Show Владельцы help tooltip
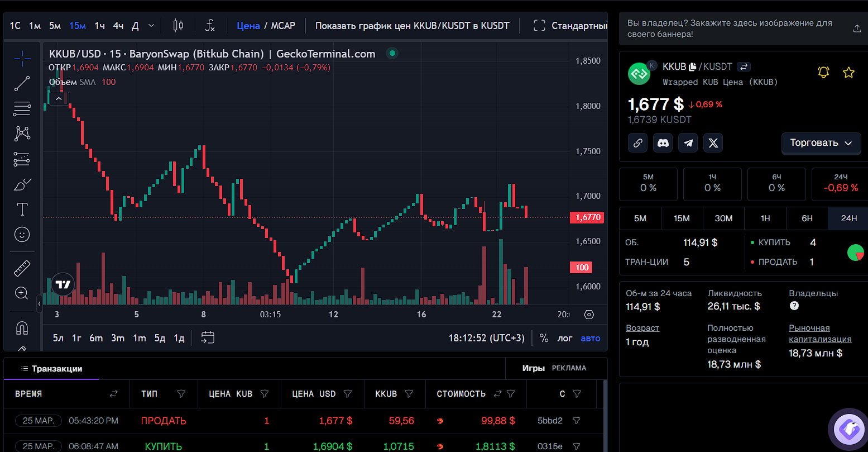 (x=794, y=306)
